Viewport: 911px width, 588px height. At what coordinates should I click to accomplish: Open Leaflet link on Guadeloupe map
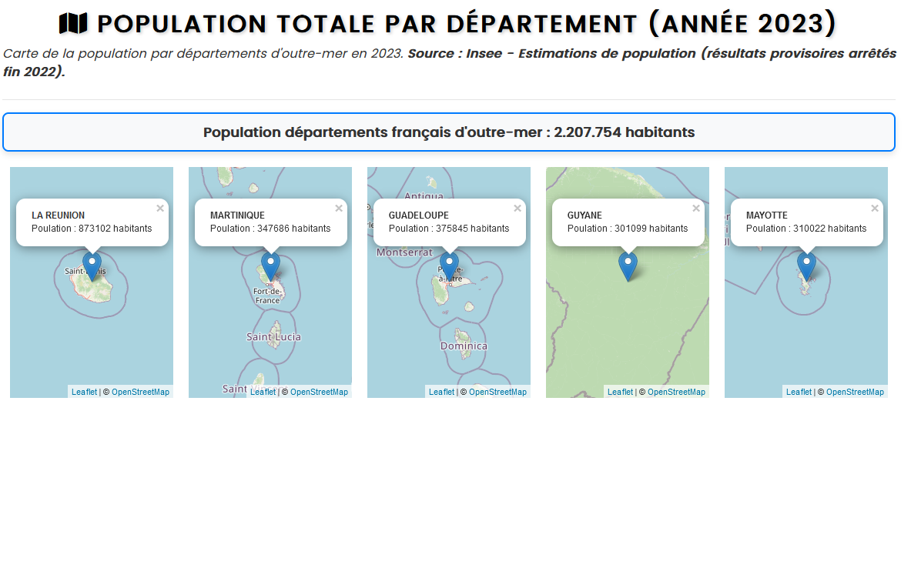441,393
